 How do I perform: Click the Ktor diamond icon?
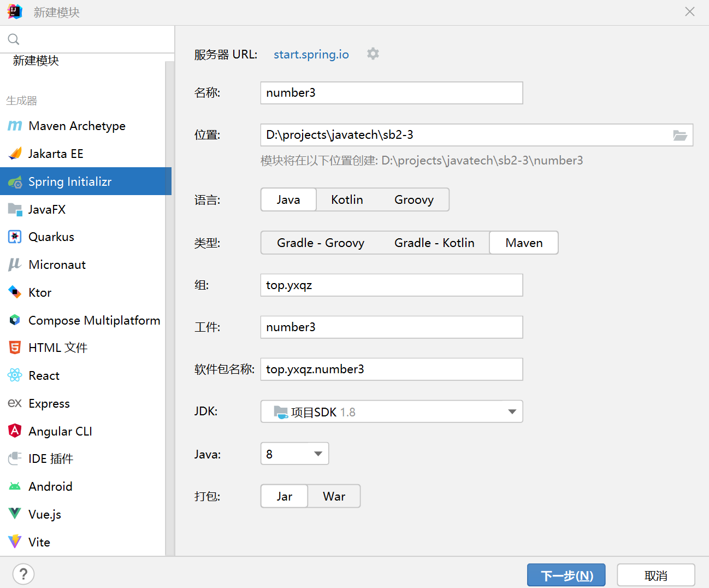(x=15, y=292)
